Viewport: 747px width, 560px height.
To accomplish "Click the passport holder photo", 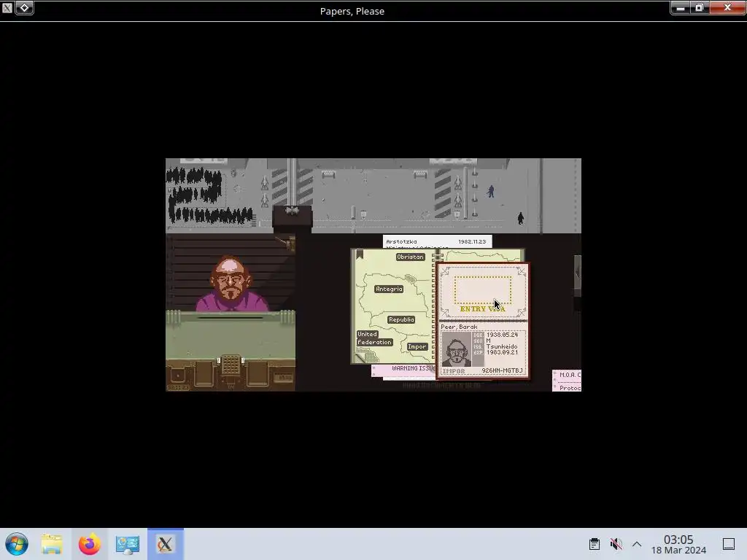I will click(x=457, y=349).
